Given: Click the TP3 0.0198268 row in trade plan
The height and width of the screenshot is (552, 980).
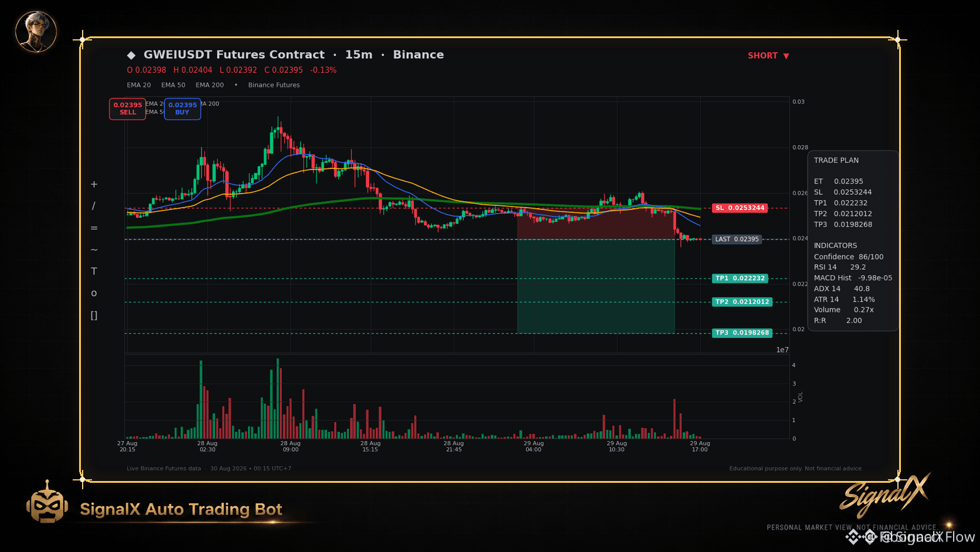Looking at the screenshot, I should tap(843, 225).
